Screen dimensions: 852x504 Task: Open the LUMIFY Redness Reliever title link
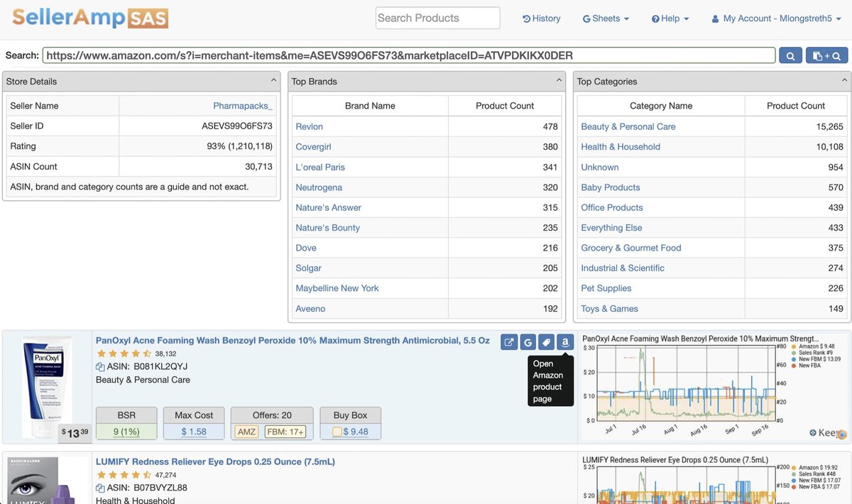pyautogui.click(x=215, y=462)
